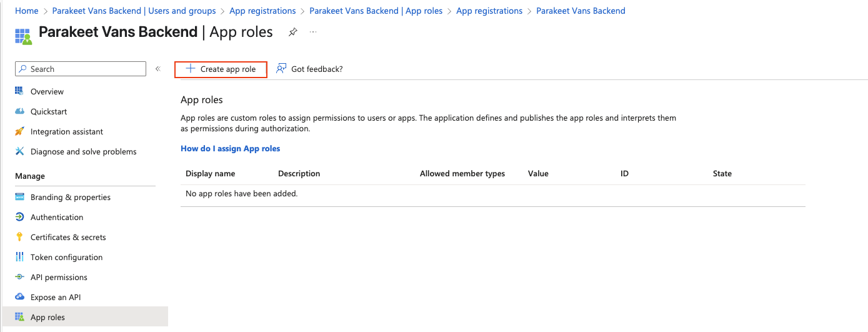Focus the sidebar Search field
Viewport: 868px width, 332px height.
[81, 69]
